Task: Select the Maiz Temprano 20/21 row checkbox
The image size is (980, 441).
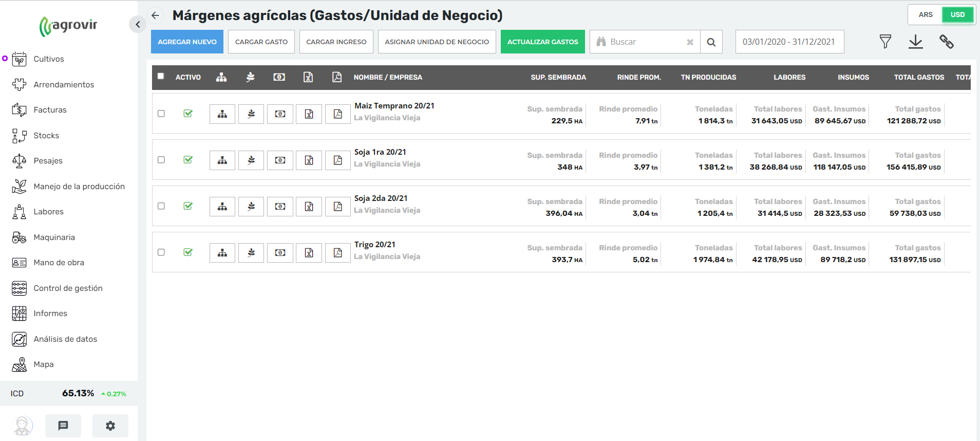Action: (x=161, y=114)
